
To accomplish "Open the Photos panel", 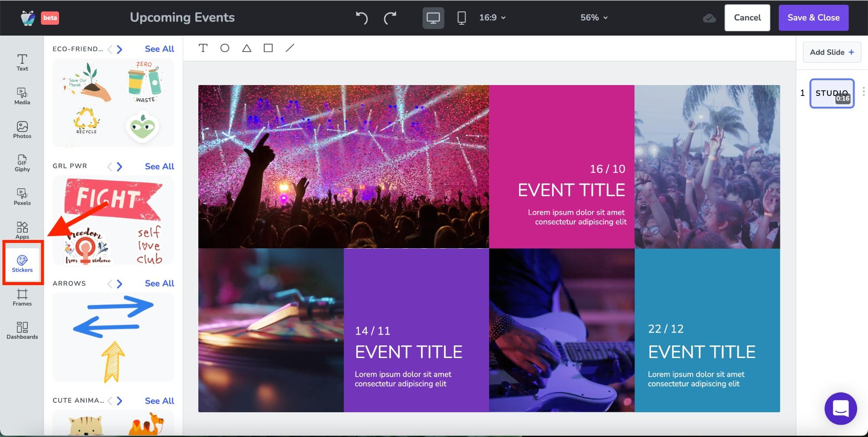I will 22,130.
